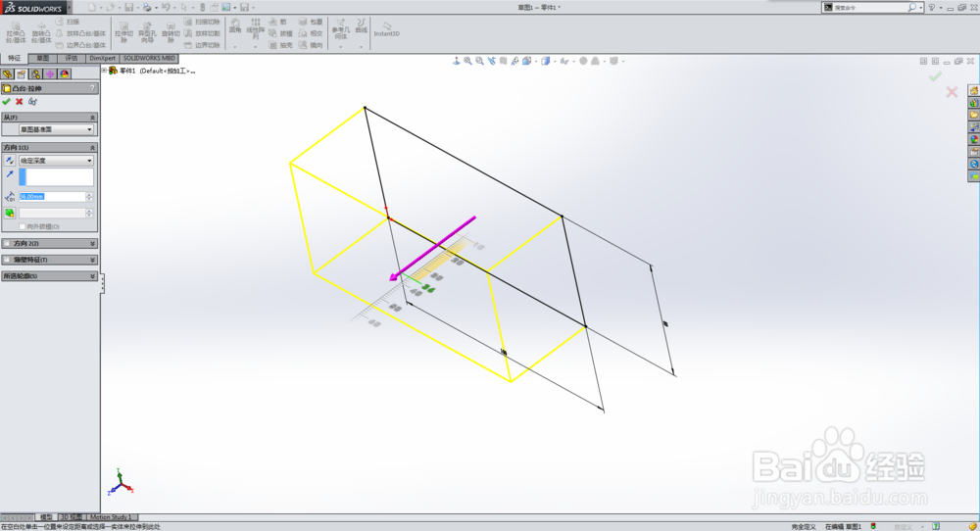This screenshot has height=531, width=980.
Task: Click the draft on/off icon button
Action: 10,213
